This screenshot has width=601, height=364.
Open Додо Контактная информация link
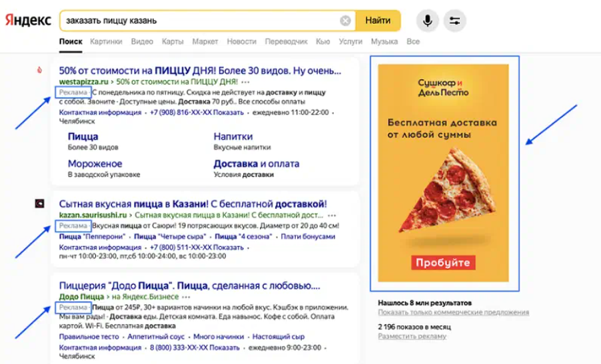[100, 348]
